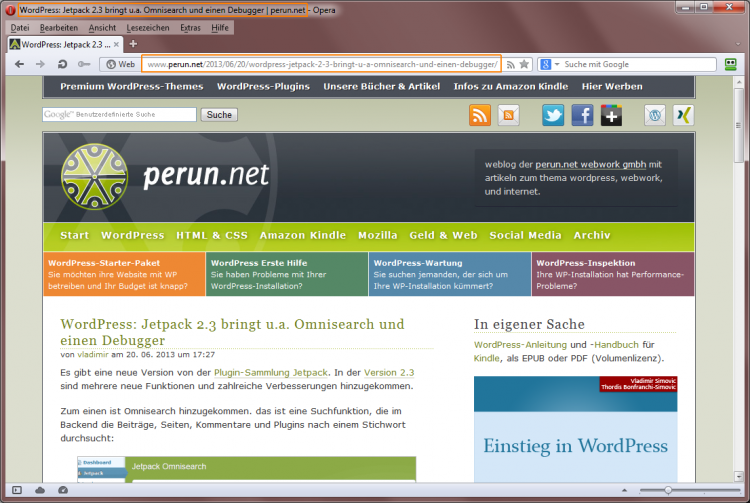Bookmark the page using the star icon
Viewport: 750px width, 503px height.
pyautogui.click(x=524, y=64)
